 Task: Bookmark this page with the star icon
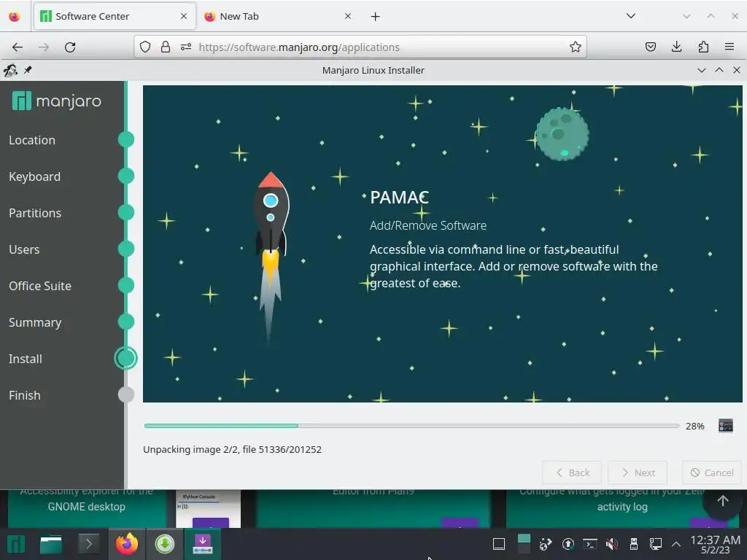(x=575, y=47)
